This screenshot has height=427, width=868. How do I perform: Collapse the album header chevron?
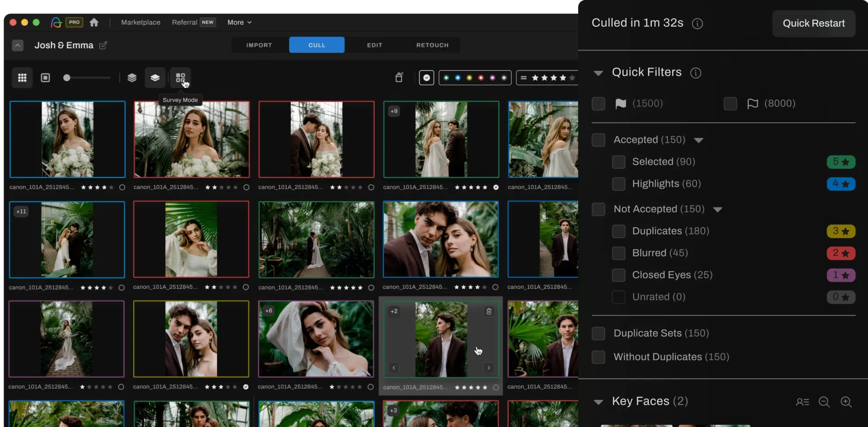click(x=18, y=45)
